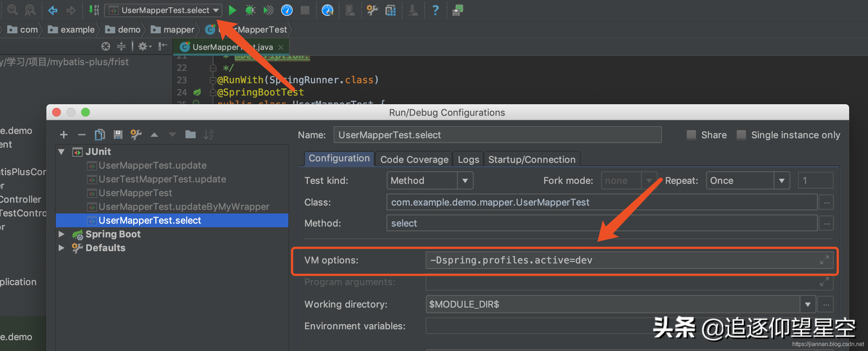
Task: Open the project panel gear options
Action: pos(145,46)
